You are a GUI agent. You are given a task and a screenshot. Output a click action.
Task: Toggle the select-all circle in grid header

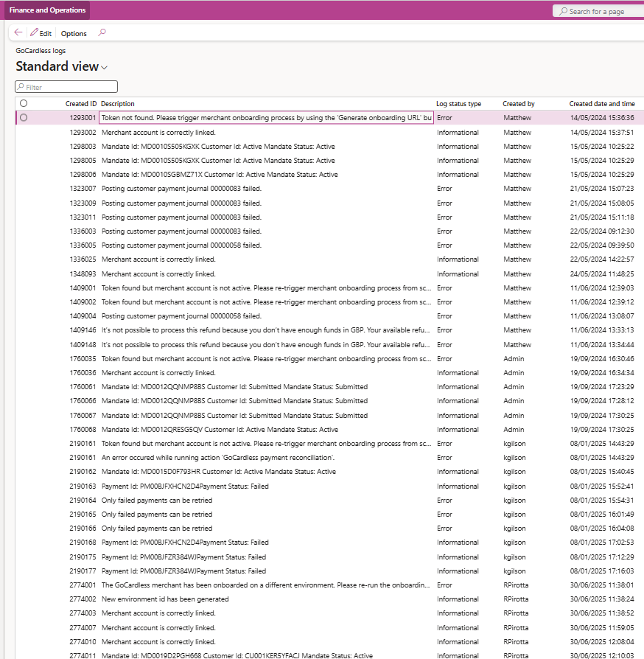[x=24, y=103]
